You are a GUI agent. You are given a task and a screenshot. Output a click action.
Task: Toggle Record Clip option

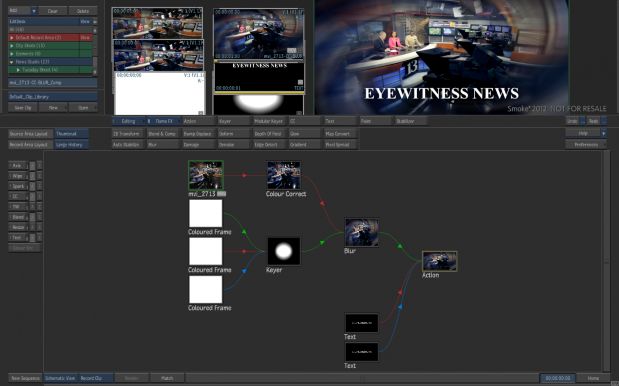95,378
